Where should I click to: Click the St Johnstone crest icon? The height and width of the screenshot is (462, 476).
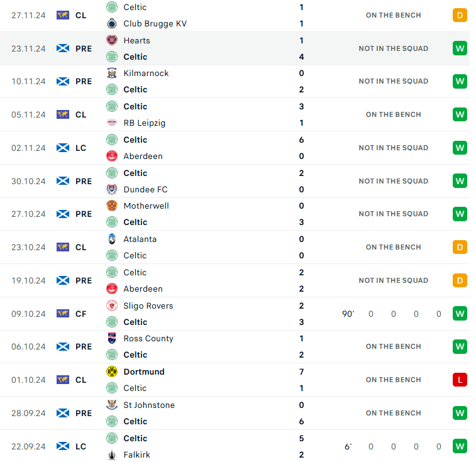coord(112,405)
